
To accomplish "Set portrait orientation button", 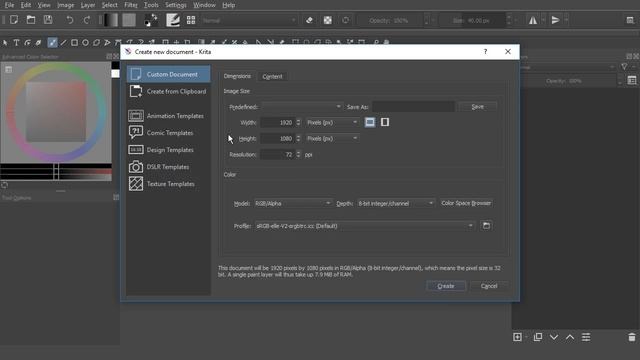I will pos(385,122).
